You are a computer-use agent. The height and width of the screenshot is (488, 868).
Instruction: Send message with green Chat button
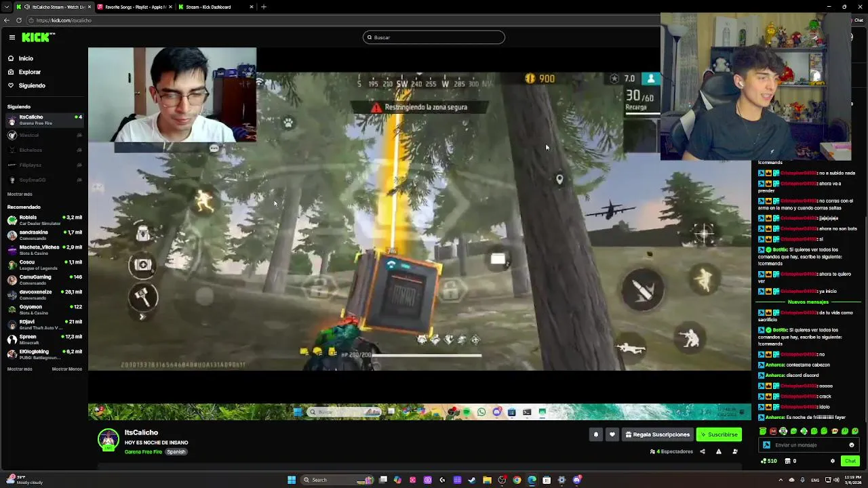[x=850, y=461]
